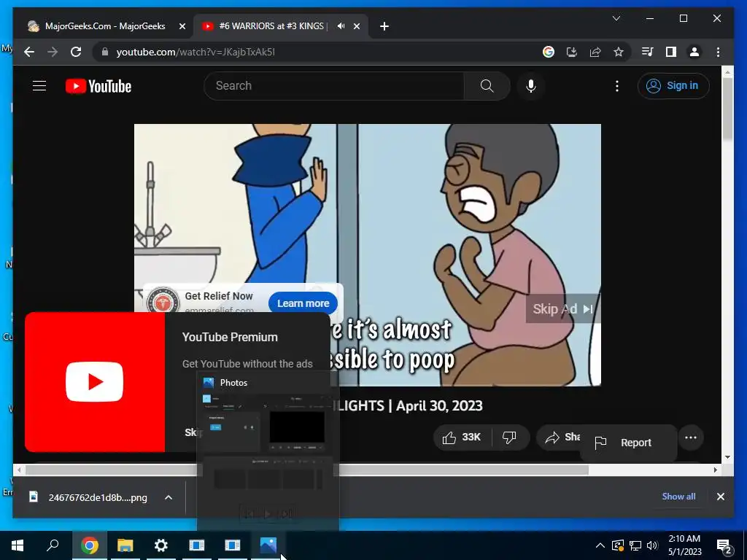Open Windows taskbar search
The height and width of the screenshot is (560, 747).
(x=53, y=545)
